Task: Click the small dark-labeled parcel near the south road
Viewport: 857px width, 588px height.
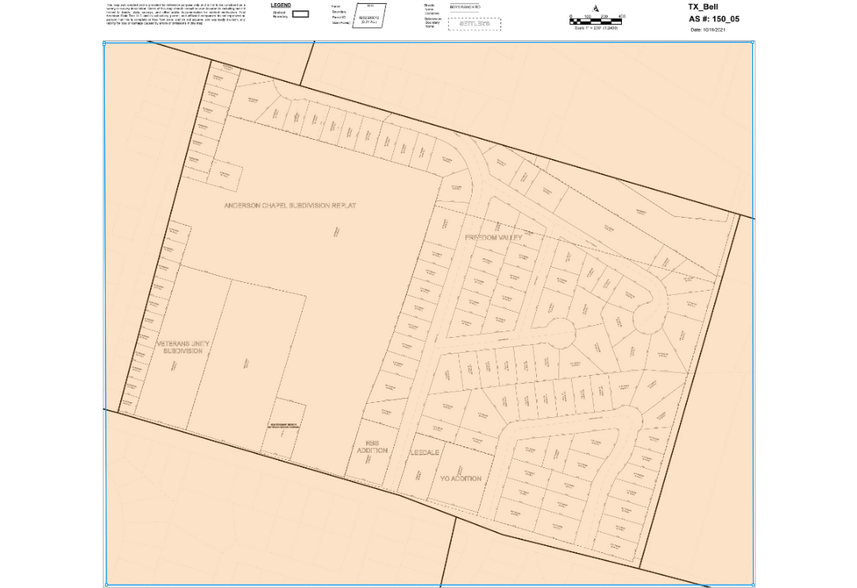Action: 284,426
